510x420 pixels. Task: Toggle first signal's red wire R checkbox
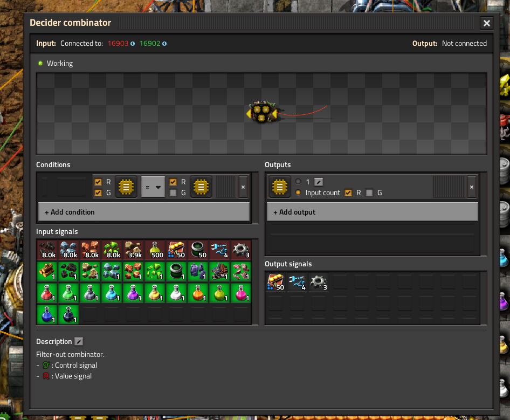point(98,182)
